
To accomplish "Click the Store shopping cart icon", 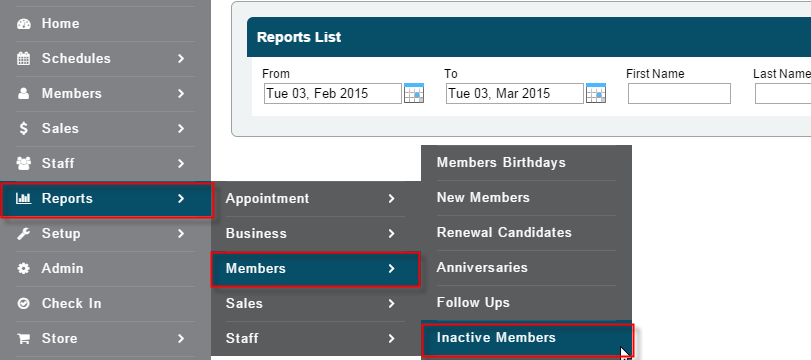I will click(24, 338).
